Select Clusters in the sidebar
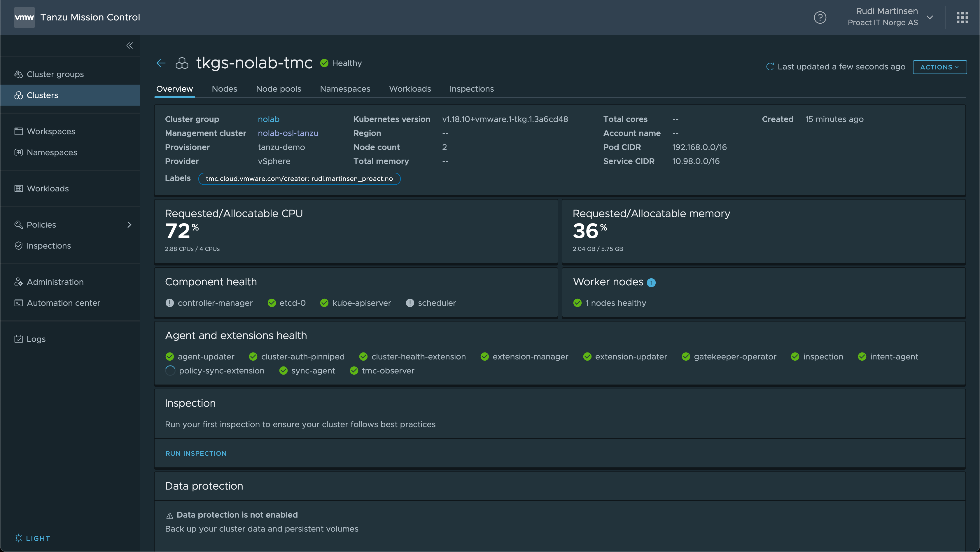This screenshot has width=980, height=552. (x=70, y=95)
